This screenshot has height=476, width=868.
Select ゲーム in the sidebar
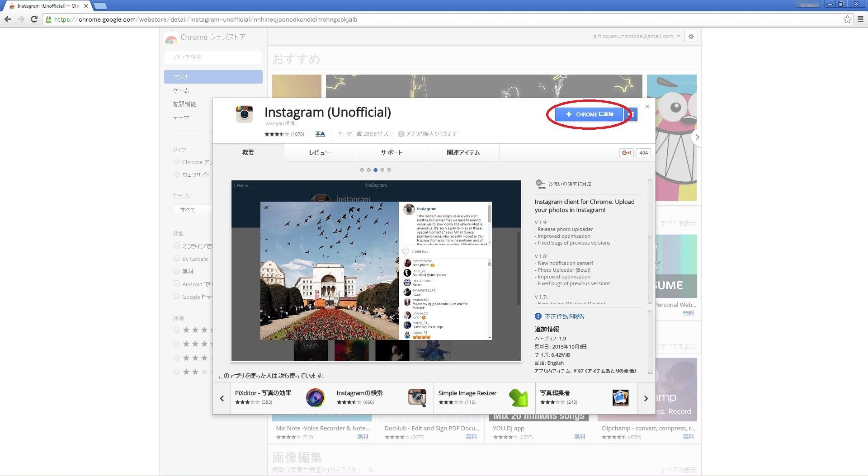pos(181,90)
